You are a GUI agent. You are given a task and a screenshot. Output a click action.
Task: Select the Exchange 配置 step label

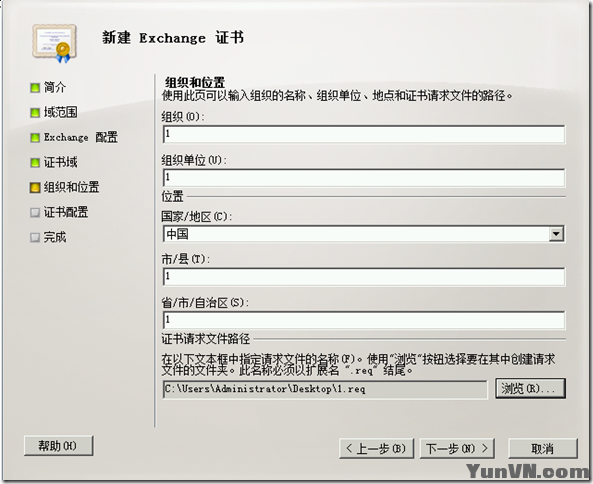click(x=81, y=137)
